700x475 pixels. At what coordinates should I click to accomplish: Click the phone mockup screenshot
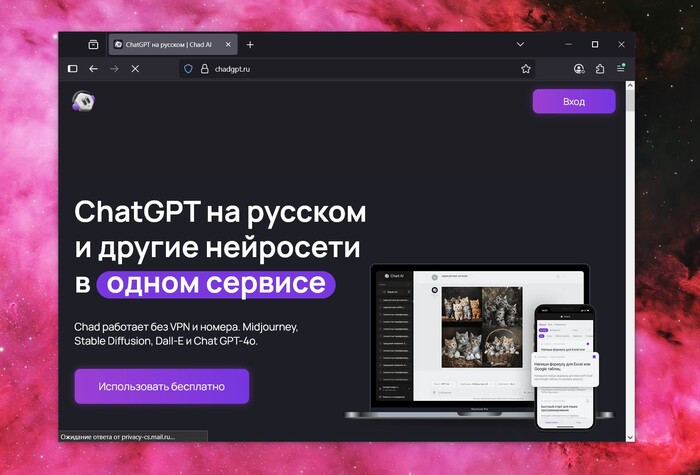tap(565, 367)
